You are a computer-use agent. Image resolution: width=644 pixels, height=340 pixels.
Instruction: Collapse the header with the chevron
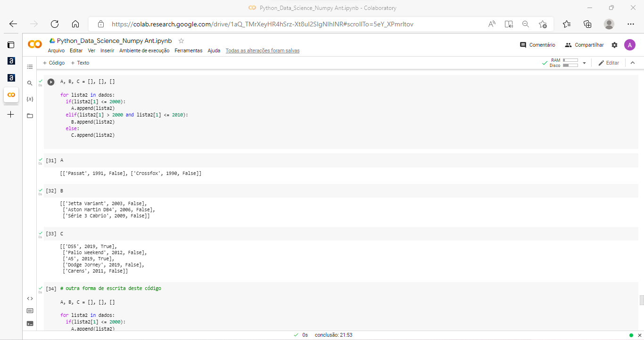(633, 63)
